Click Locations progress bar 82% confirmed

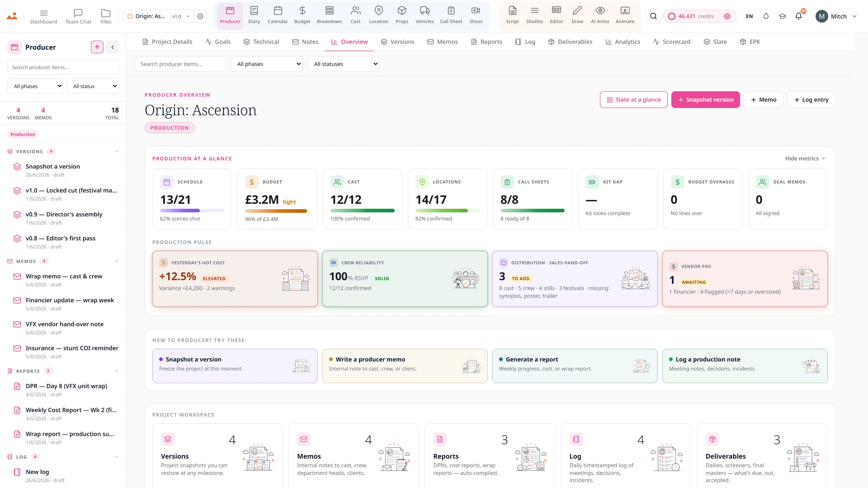coord(447,211)
